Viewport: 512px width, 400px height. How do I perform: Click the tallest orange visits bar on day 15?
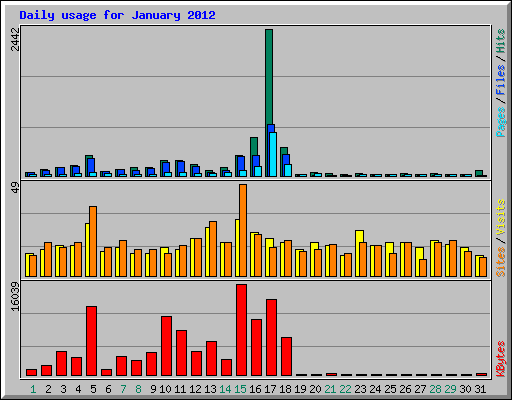[x=243, y=230]
